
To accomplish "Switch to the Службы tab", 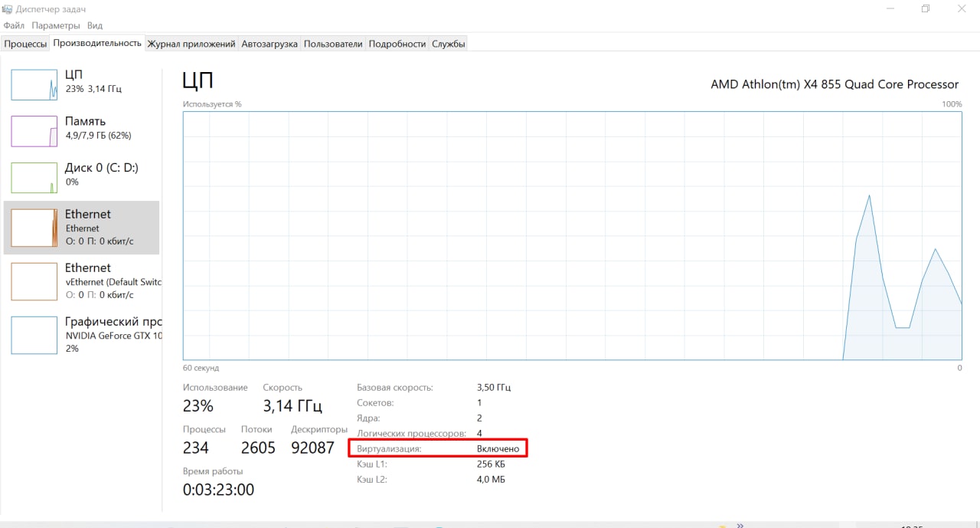I will [449, 44].
